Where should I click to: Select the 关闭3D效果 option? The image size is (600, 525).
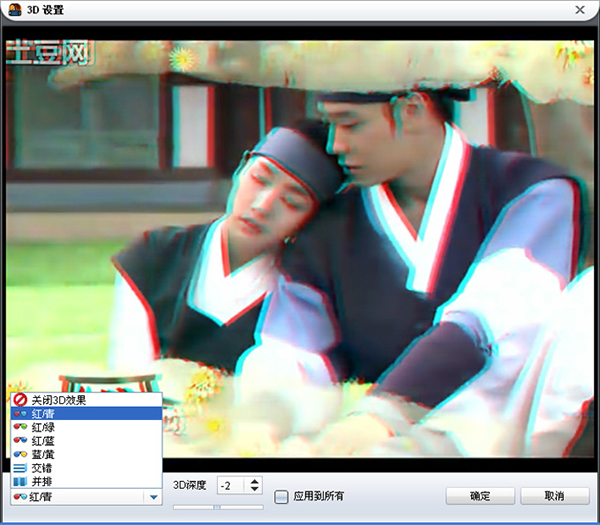pos(86,400)
